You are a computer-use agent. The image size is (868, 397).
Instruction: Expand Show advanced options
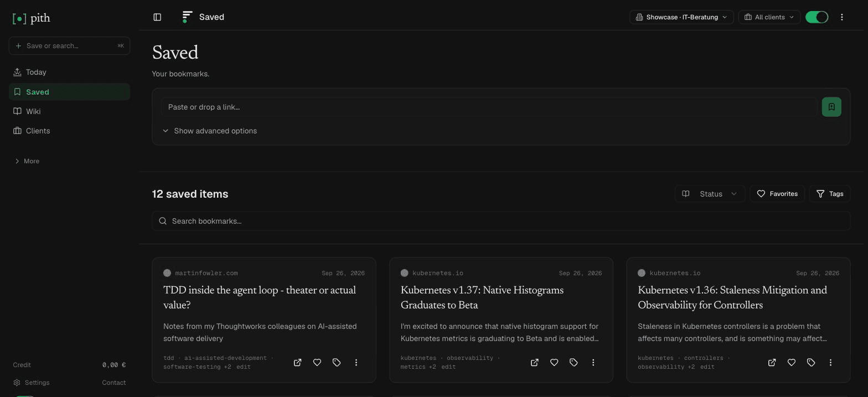[x=210, y=131]
